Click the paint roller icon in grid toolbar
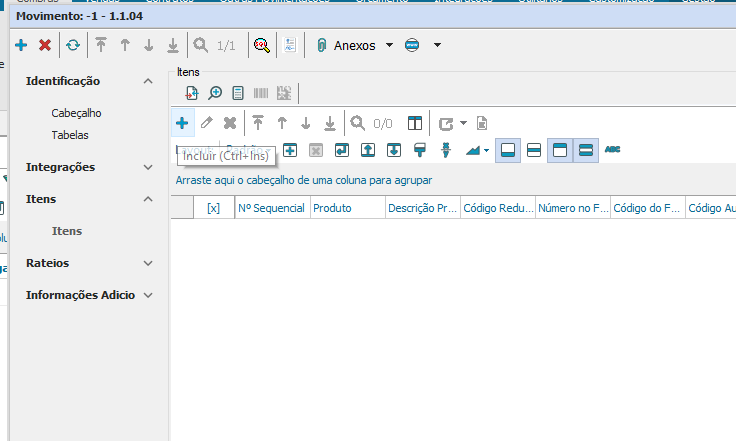This screenshot has height=441, width=736. [420, 150]
